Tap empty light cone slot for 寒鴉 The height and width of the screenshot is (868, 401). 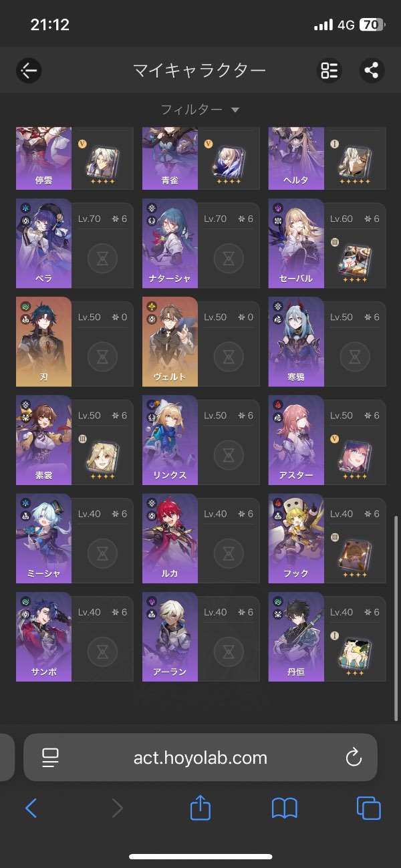pyautogui.click(x=354, y=355)
